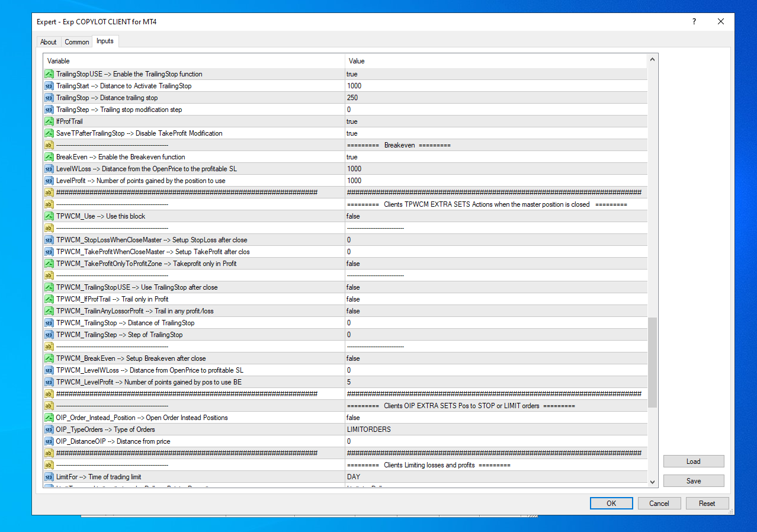This screenshot has height=532, width=757.
Task: Click the scrollbar down arrow
Action: click(653, 482)
